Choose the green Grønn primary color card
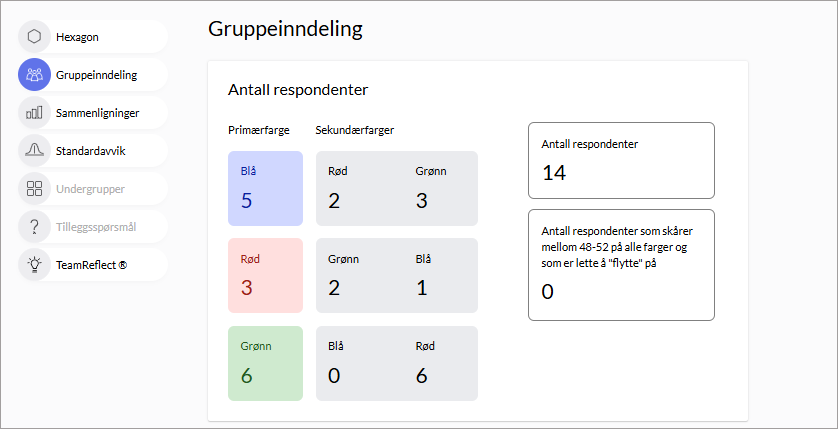 (x=265, y=363)
